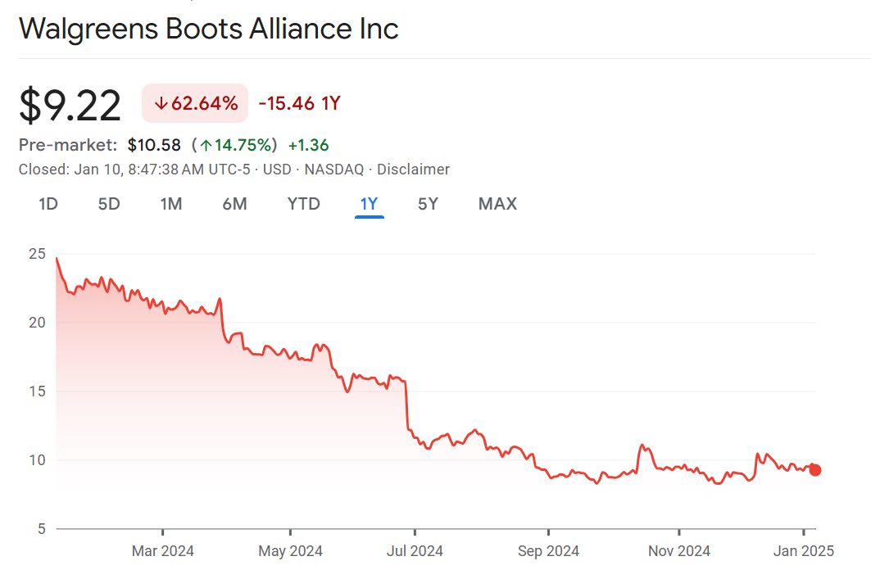Click the -15.46 1Y change text

coord(299,103)
